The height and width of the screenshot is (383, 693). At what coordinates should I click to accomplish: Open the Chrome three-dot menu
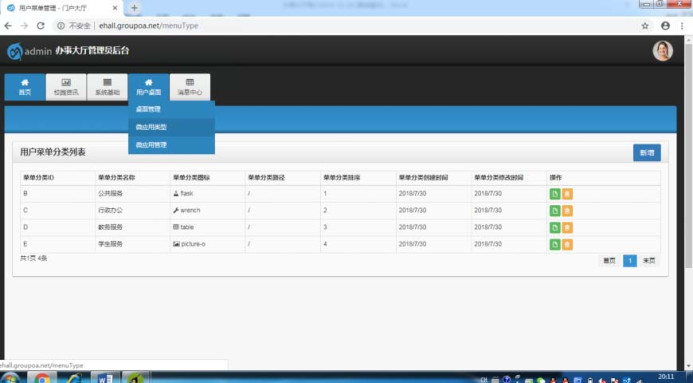click(682, 26)
